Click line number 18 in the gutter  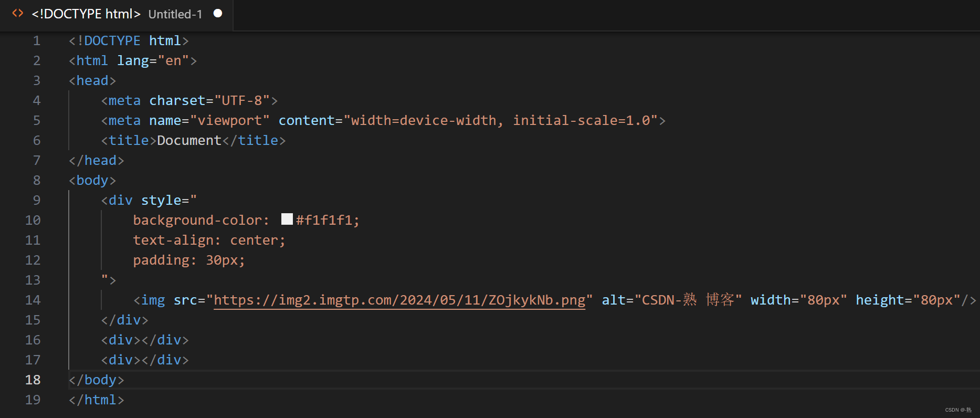[x=33, y=380]
